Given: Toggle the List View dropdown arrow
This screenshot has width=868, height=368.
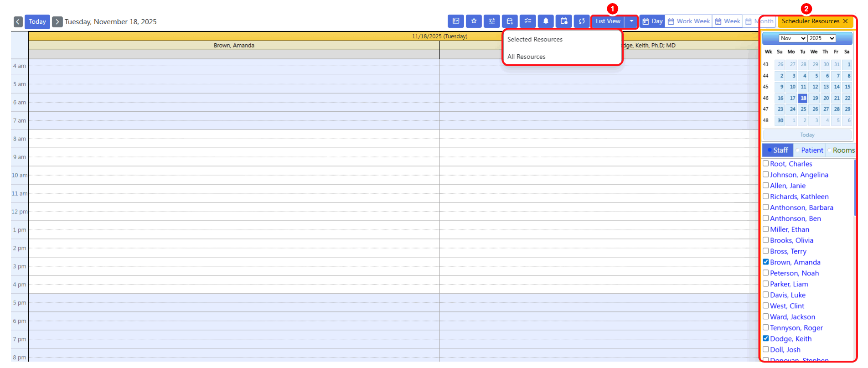Looking at the screenshot, I should [631, 21].
